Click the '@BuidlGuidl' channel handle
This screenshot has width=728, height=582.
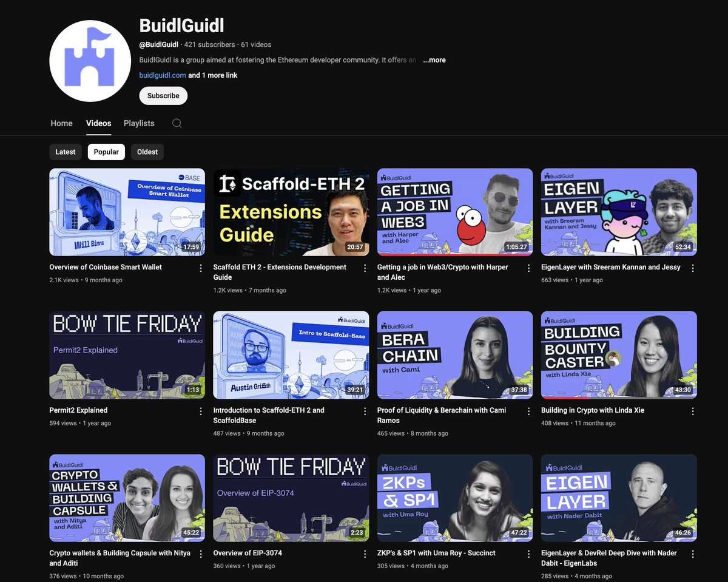point(159,44)
